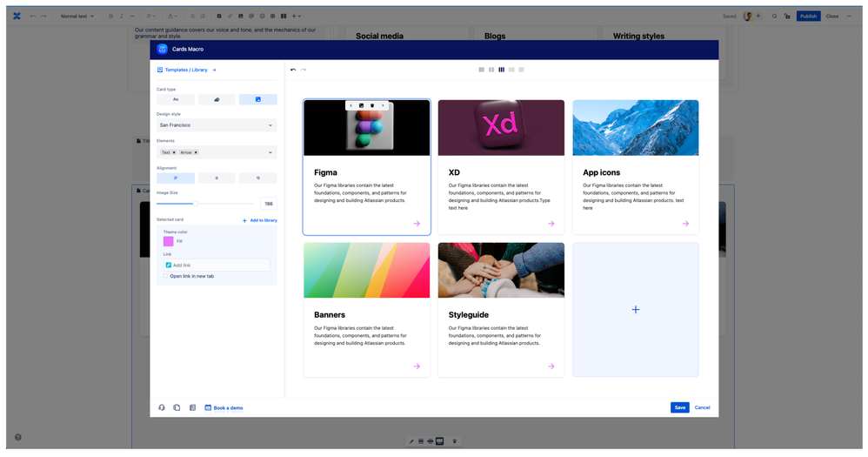Choose the text-only card type

click(x=176, y=100)
